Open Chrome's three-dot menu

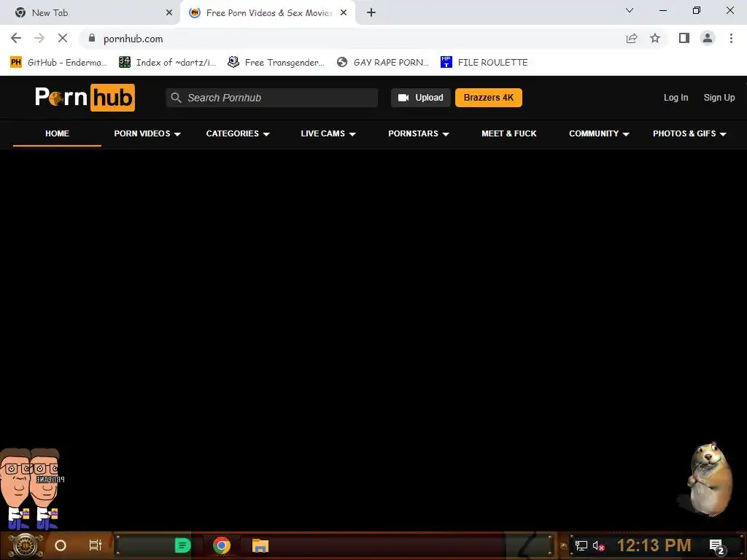pos(731,38)
